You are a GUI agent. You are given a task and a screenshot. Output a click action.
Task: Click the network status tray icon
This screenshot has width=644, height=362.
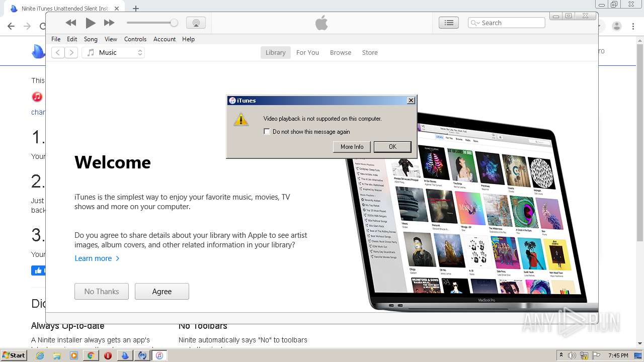point(585,355)
